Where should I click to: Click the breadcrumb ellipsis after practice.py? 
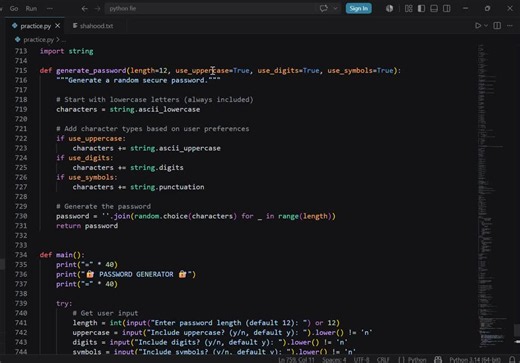pos(64,40)
